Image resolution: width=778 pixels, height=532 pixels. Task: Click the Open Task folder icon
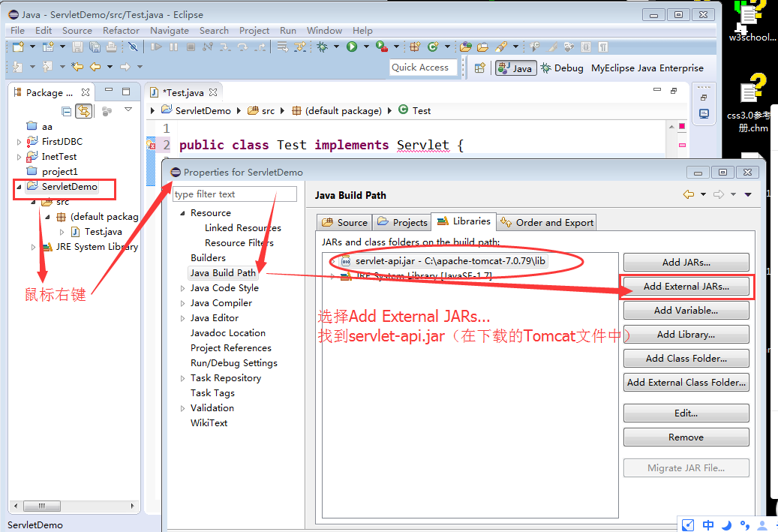click(x=482, y=47)
